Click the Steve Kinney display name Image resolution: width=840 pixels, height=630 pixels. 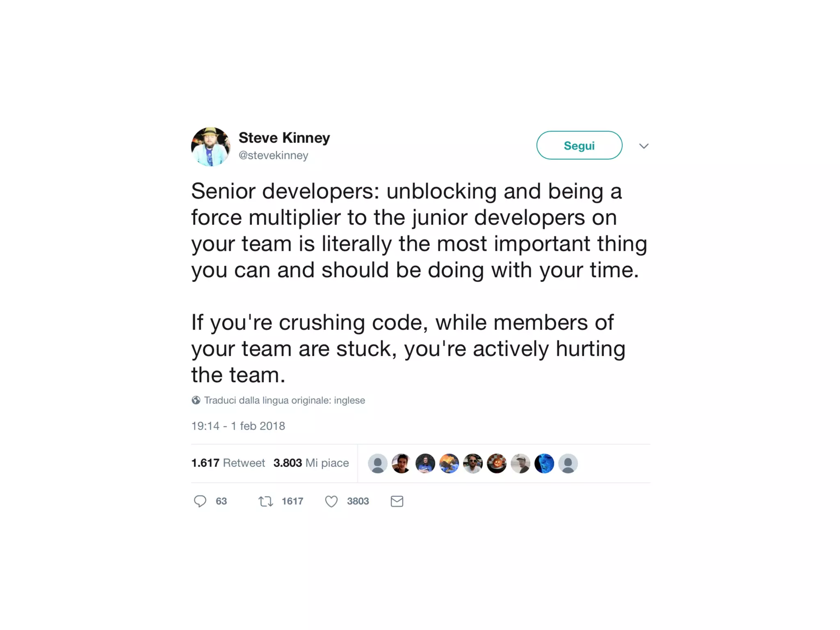coord(284,138)
